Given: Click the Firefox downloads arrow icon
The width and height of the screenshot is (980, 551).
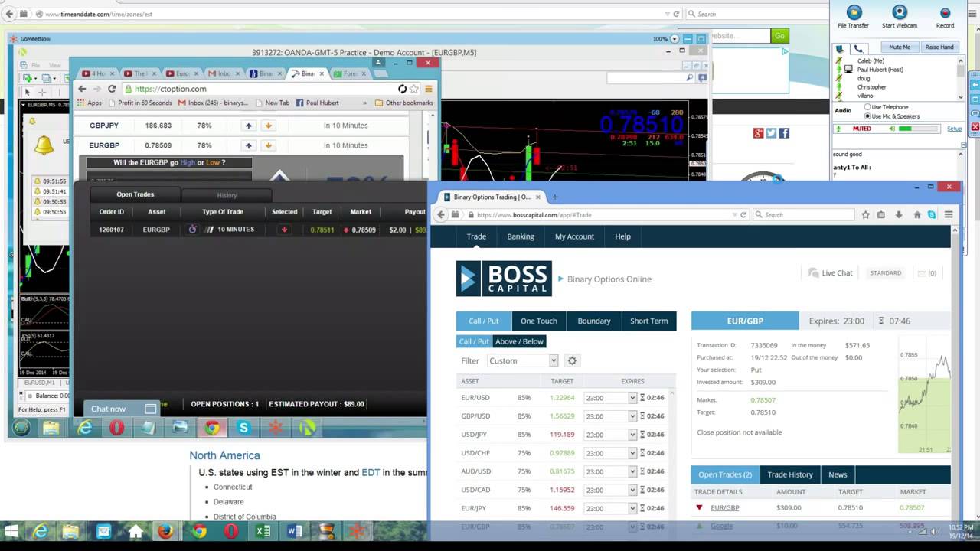Looking at the screenshot, I should (x=899, y=215).
